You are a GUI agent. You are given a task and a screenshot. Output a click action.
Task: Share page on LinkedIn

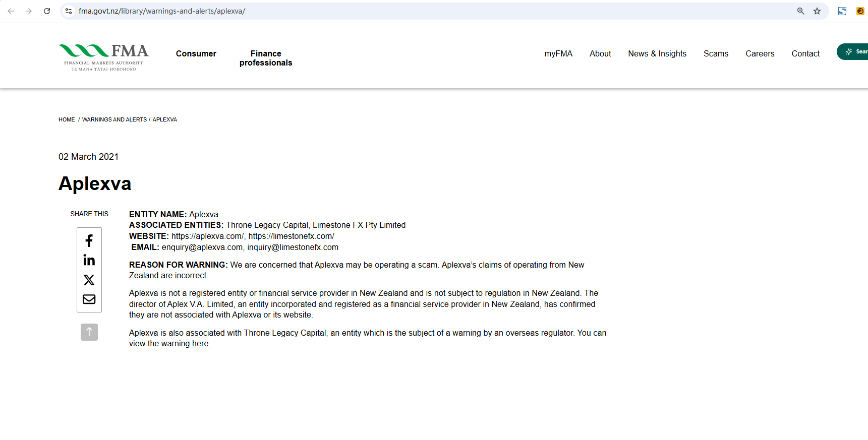pos(89,260)
